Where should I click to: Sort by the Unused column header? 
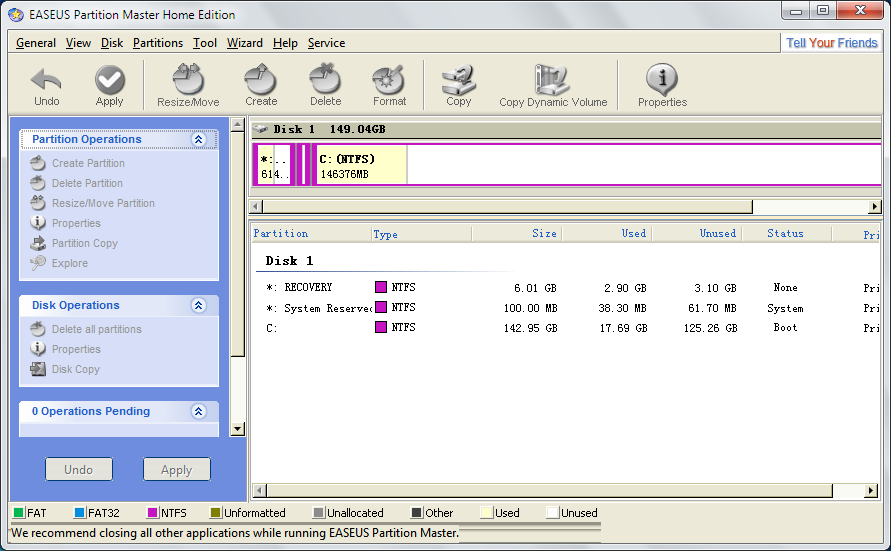coord(697,233)
